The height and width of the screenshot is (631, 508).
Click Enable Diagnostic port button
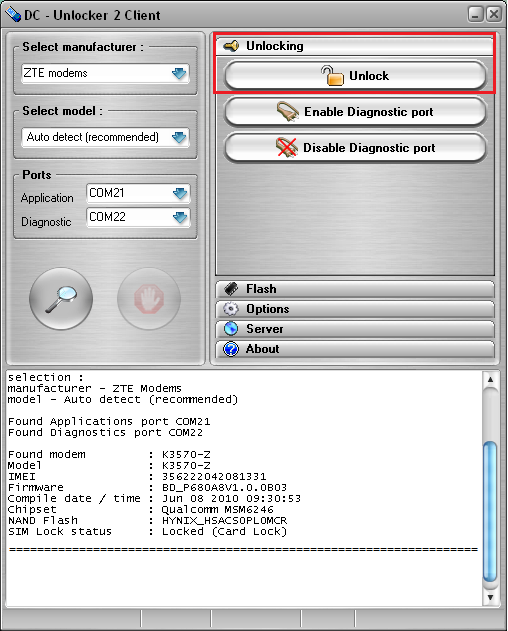point(355,112)
